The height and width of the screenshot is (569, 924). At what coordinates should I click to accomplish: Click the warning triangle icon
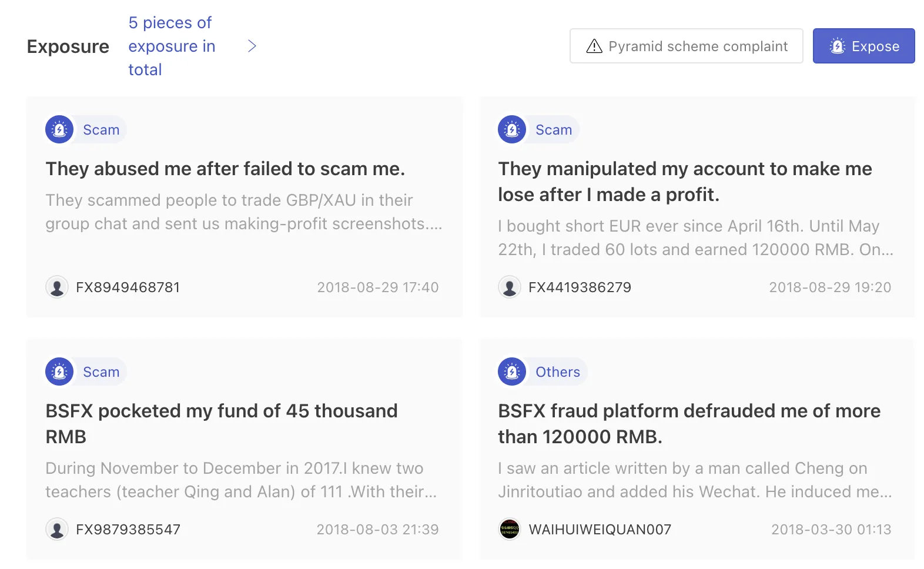coord(594,46)
